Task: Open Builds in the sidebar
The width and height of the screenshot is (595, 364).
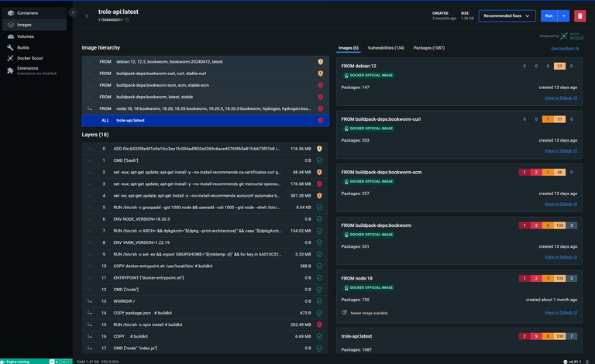Action: click(34, 47)
